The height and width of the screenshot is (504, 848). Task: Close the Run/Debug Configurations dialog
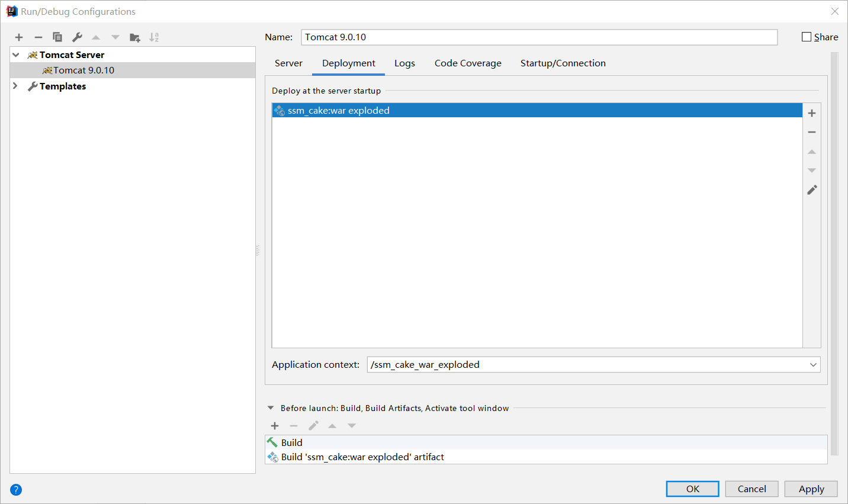point(835,11)
